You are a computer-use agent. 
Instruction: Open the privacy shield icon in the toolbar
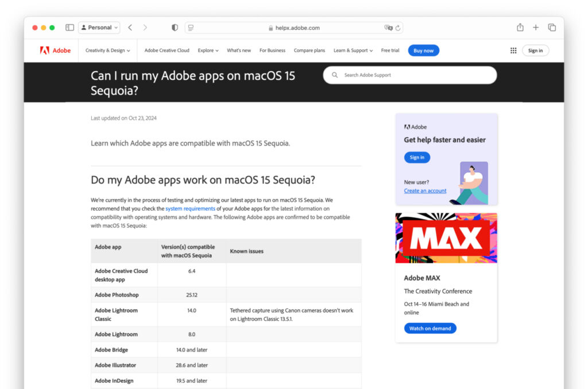pyautogui.click(x=175, y=27)
